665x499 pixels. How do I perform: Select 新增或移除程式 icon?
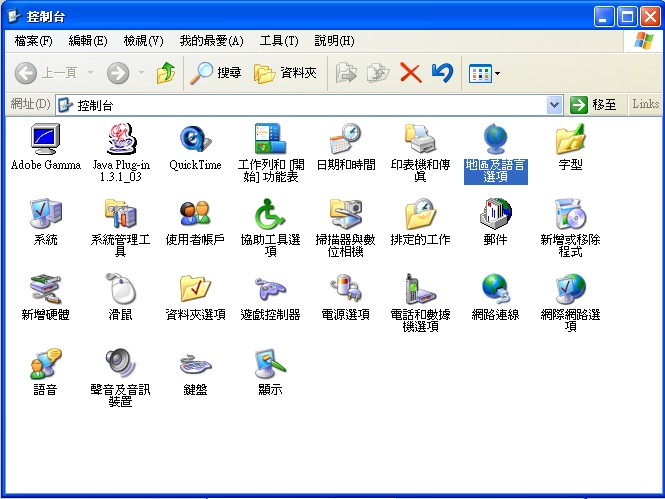point(570,214)
